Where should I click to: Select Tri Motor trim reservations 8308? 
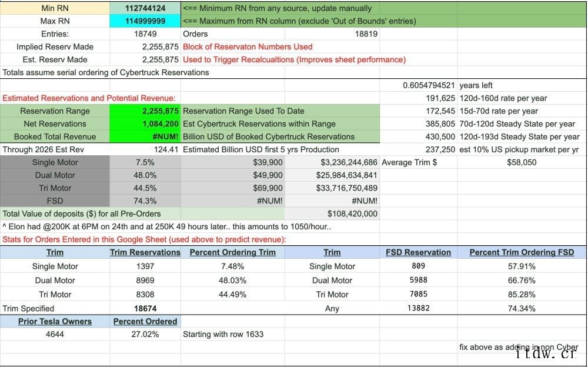pos(145,295)
